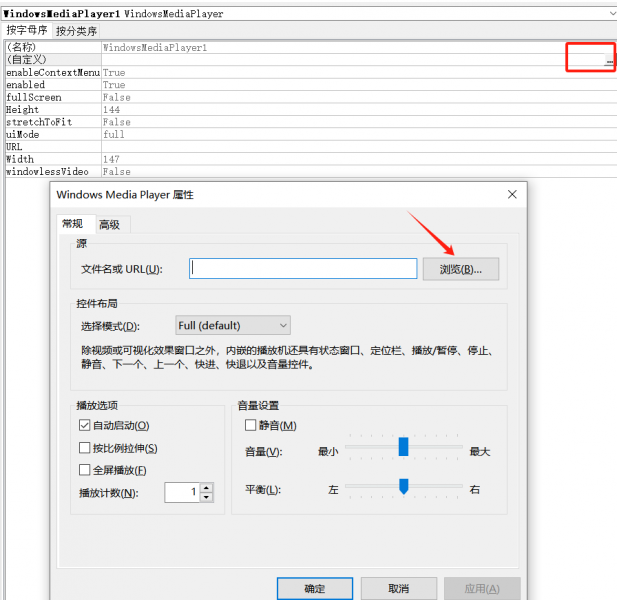Select the windowlessVideo property row

311,172
